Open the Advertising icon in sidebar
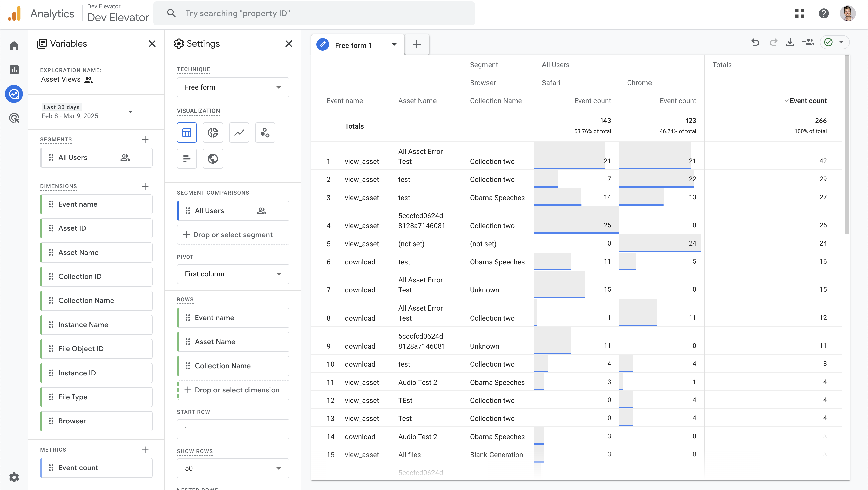Screen dimensions: 868x490 point(14,118)
